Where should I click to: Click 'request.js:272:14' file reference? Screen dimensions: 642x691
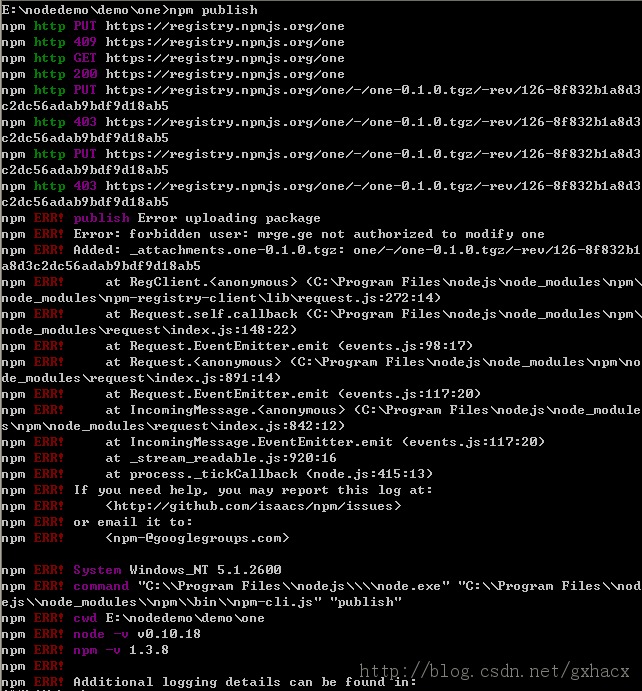(368, 298)
